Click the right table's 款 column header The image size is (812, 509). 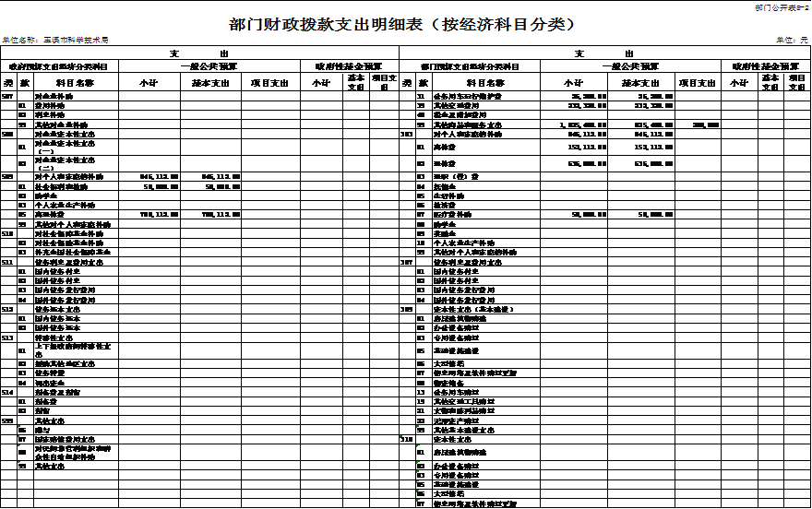coord(420,83)
